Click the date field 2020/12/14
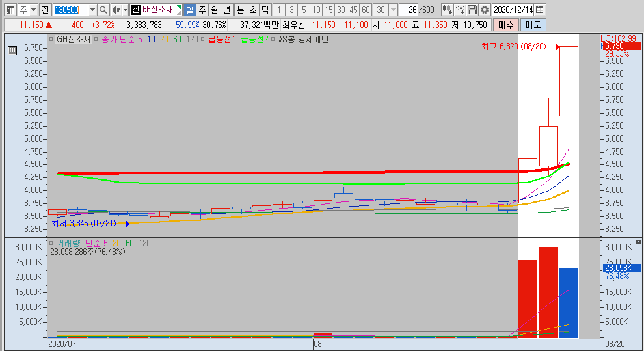Viewport: 644px width, 351px height. (513, 10)
